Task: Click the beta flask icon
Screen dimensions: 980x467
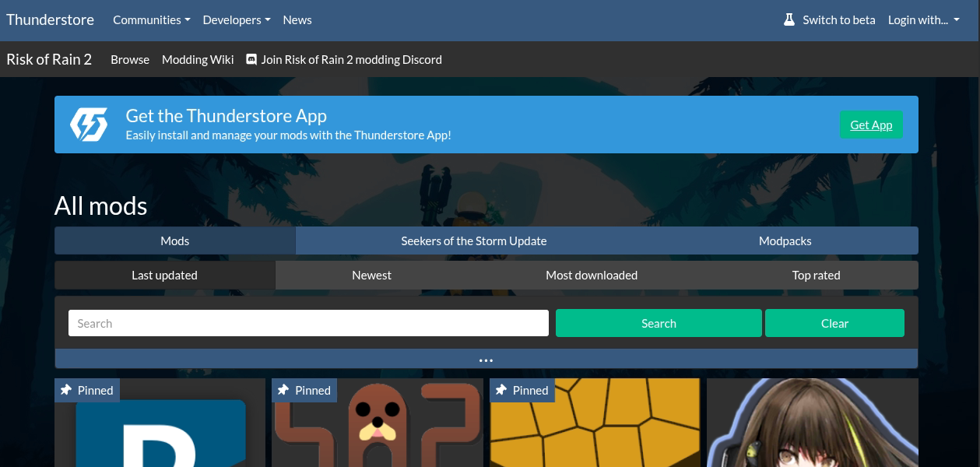Action: (x=789, y=20)
